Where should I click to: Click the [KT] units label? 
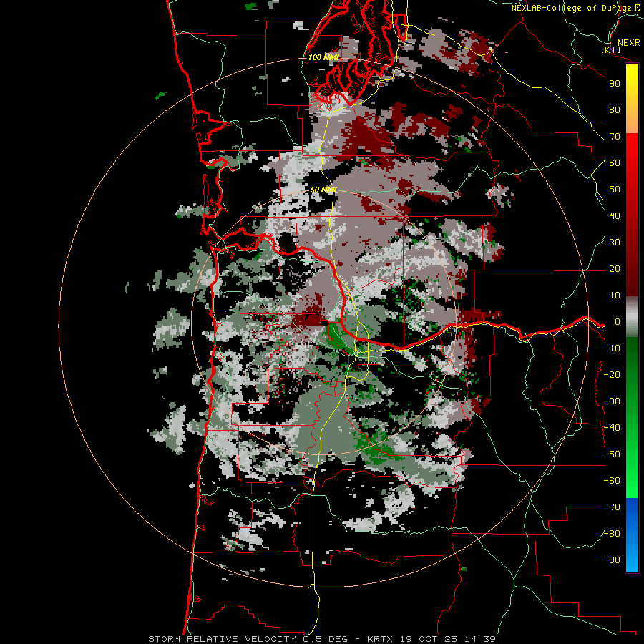coord(611,49)
